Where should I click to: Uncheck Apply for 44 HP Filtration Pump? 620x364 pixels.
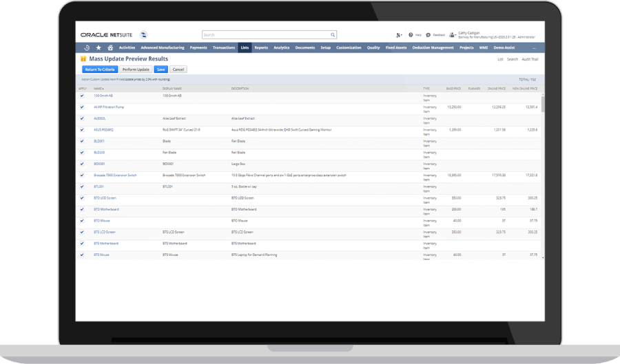point(82,107)
